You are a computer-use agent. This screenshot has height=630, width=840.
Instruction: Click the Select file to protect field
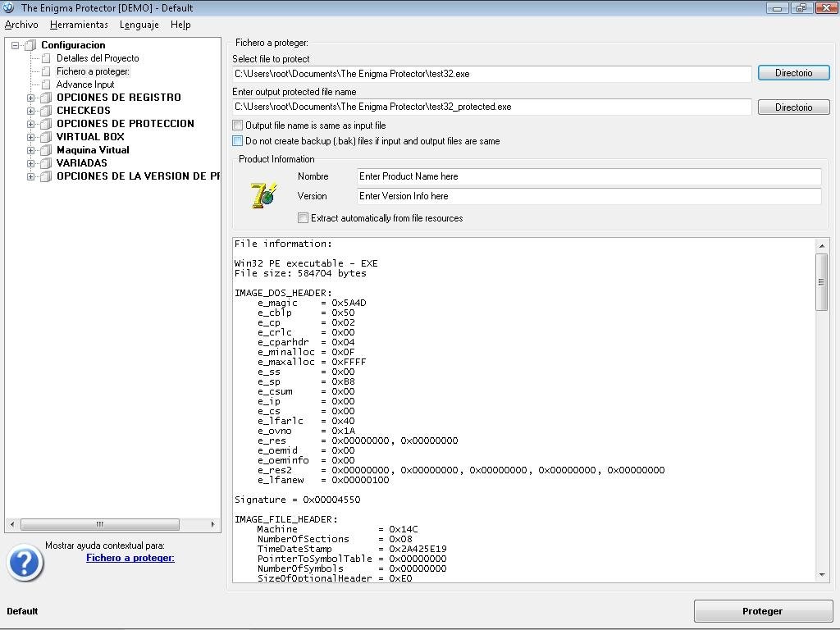(x=491, y=74)
